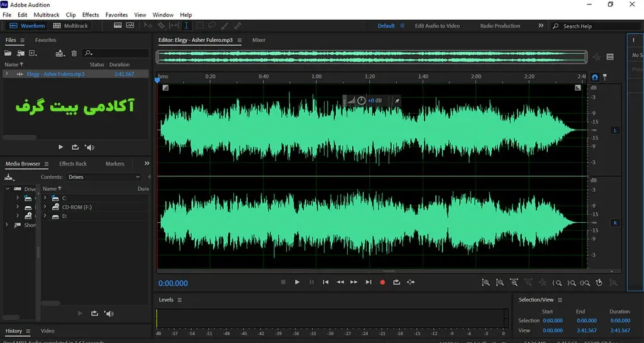Select the Move tool in toolbar

pos(148,25)
